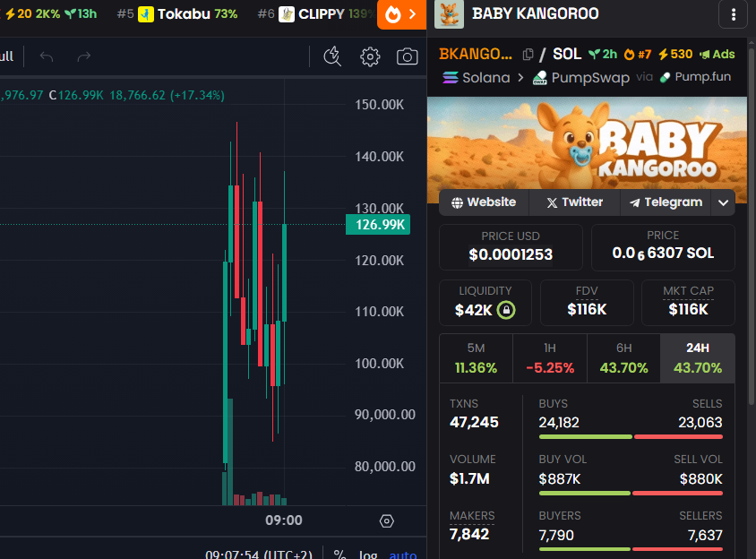Click the 2h pair age badge

pos(603,55)
